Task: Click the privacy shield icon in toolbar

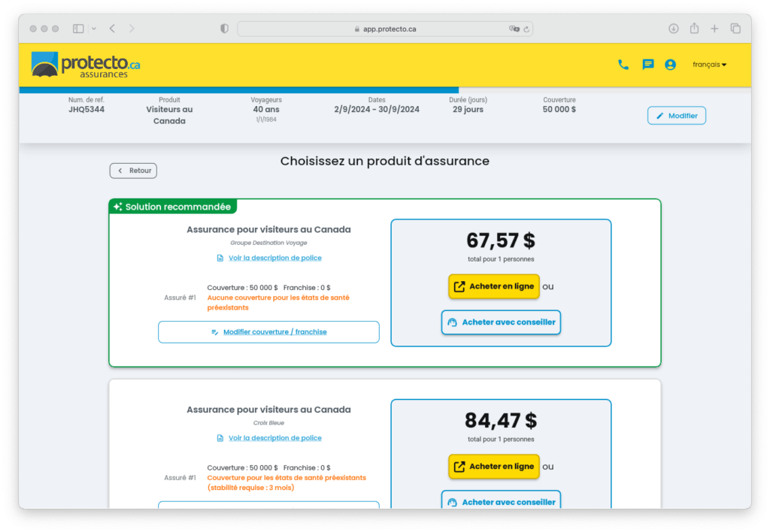Action: [224, 29]
